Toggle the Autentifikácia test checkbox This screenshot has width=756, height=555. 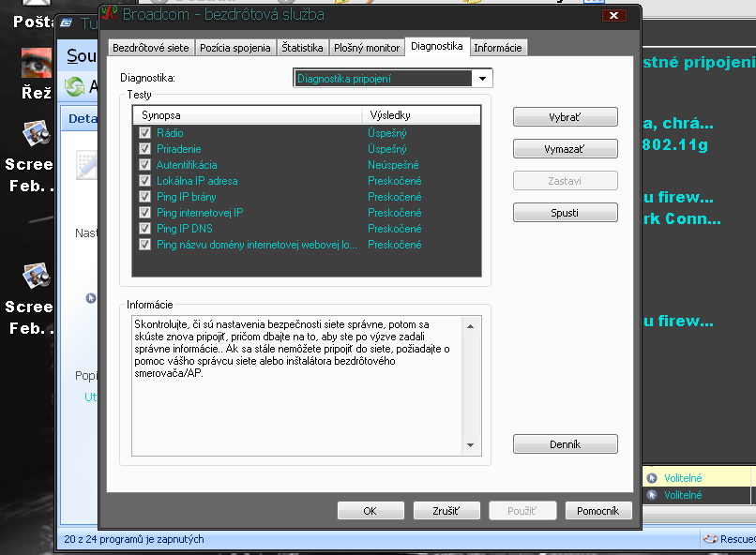144,165
